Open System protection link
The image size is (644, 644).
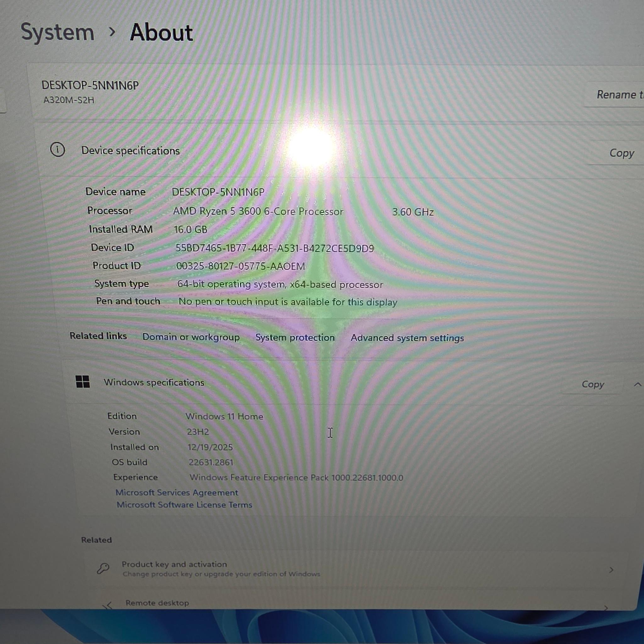295,337
